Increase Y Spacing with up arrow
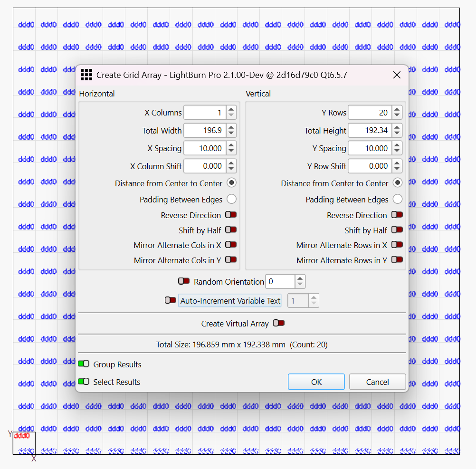 click(397, 145)
